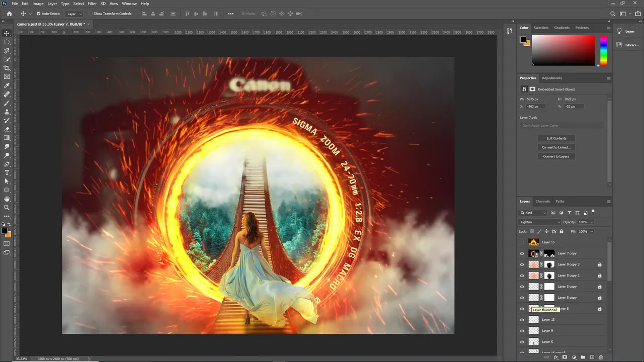Toggle the Auto-Select checkbox

(39, 14)
